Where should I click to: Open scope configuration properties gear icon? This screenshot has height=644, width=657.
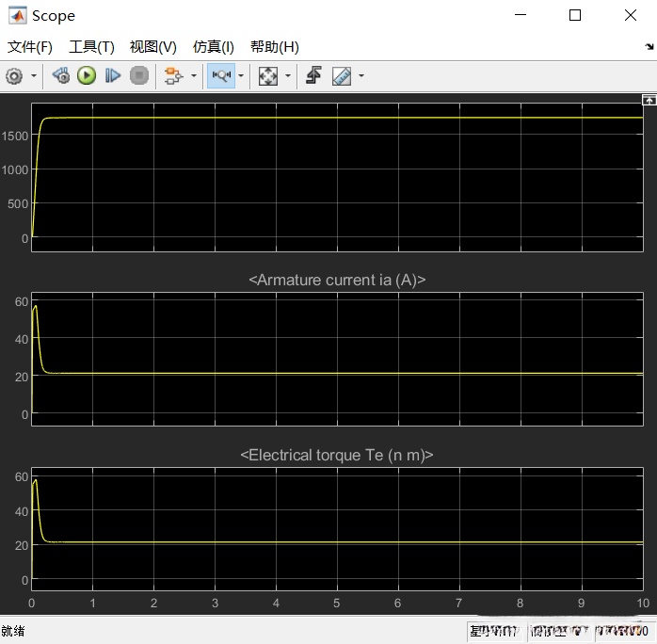pyautogui.click(x=14, y=76)
